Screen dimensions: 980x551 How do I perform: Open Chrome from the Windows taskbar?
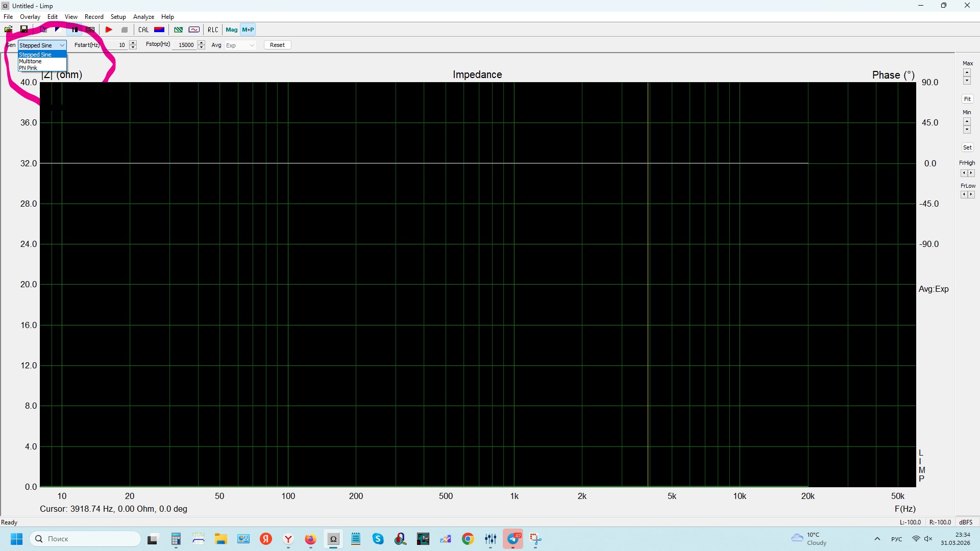coord(468,539)
